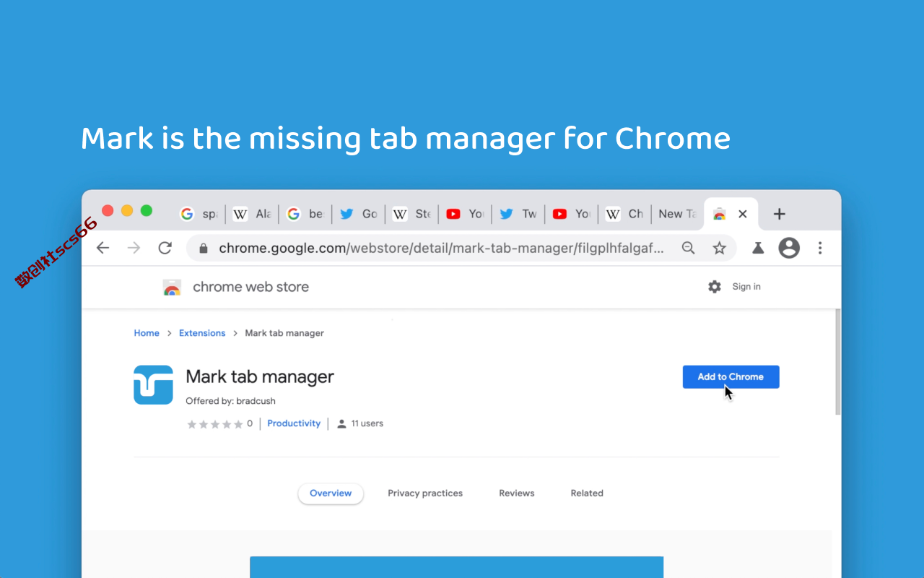Click 'Offered by: bradcush' text
This screenshot has width=924, height=578.
[x=230, y=401]
